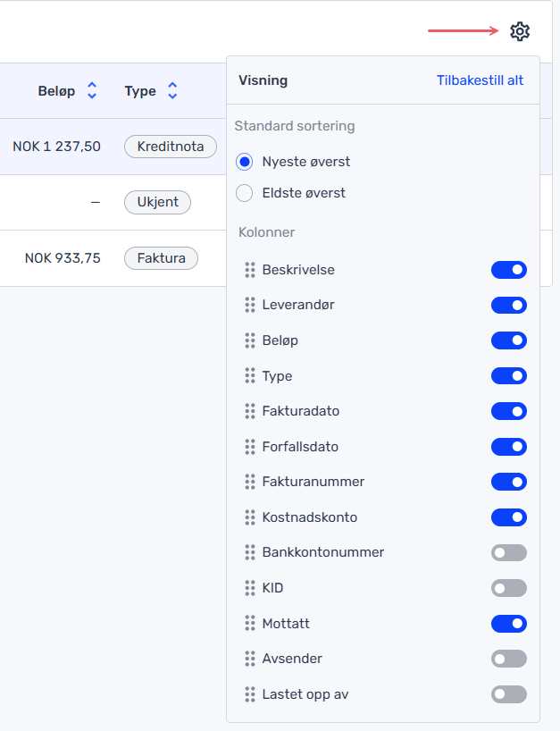Click the drag handle next to KID
Image resolution: width=560 pixels, height=731 pixels.
[250, 588]
